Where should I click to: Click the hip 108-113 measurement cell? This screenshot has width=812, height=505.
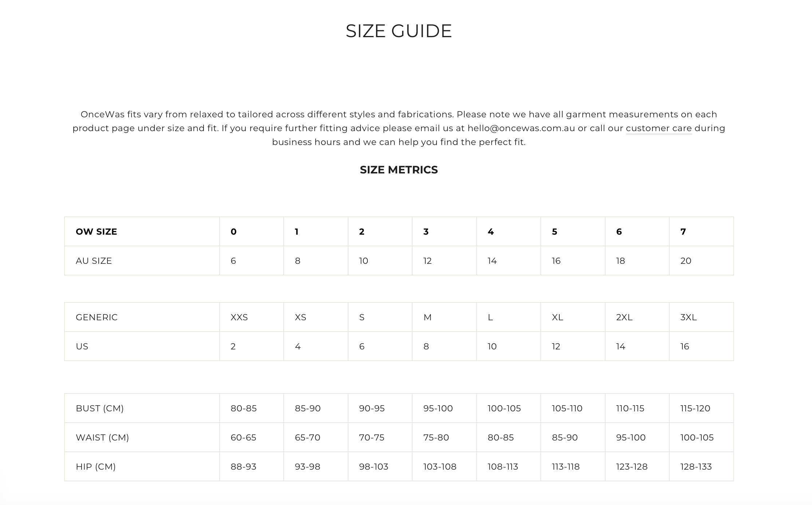click(503, 467)
